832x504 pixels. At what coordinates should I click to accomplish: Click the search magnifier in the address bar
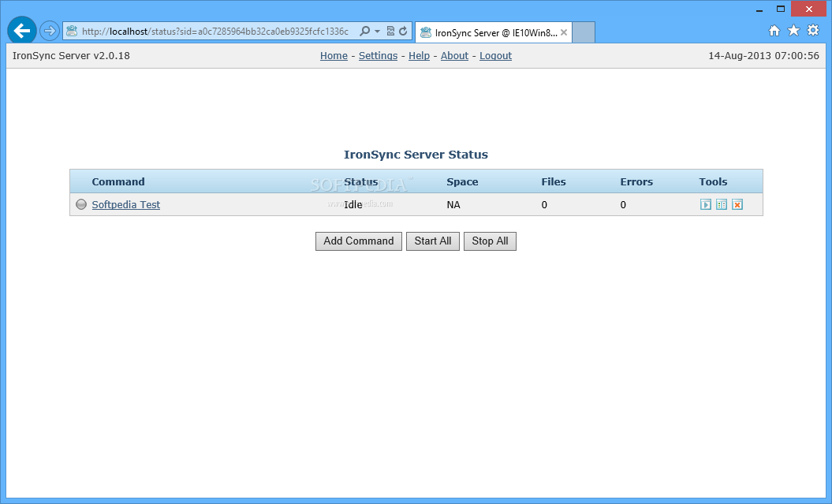click(x=364, y=32)
